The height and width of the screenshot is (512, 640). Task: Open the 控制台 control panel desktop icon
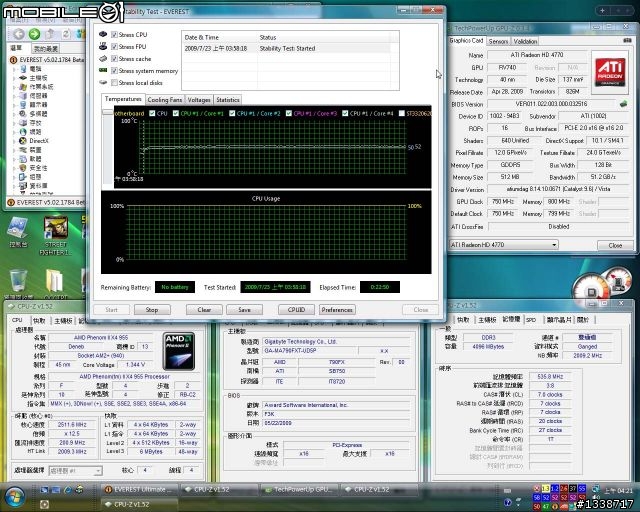pyautogui.click(x=18, y=232)
